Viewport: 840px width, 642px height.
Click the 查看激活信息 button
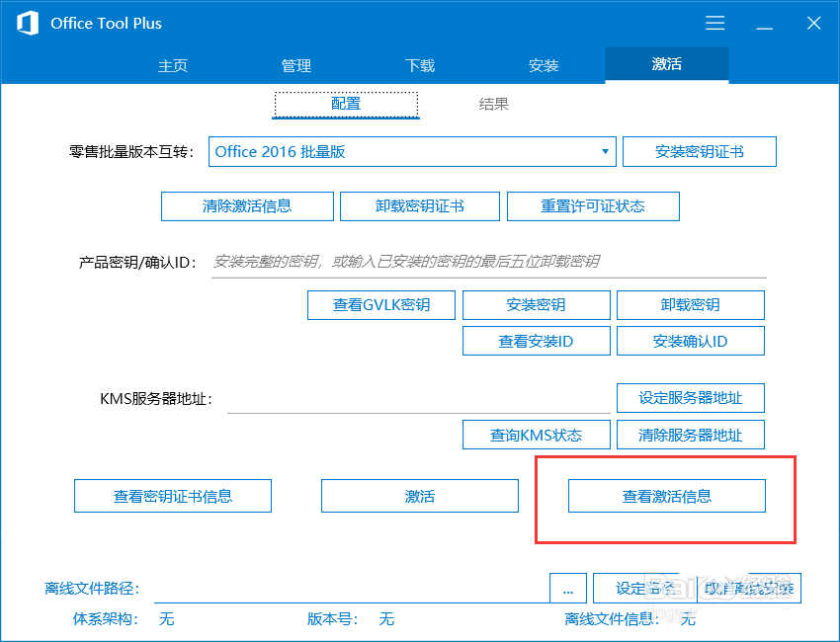(x=666, y=496)
